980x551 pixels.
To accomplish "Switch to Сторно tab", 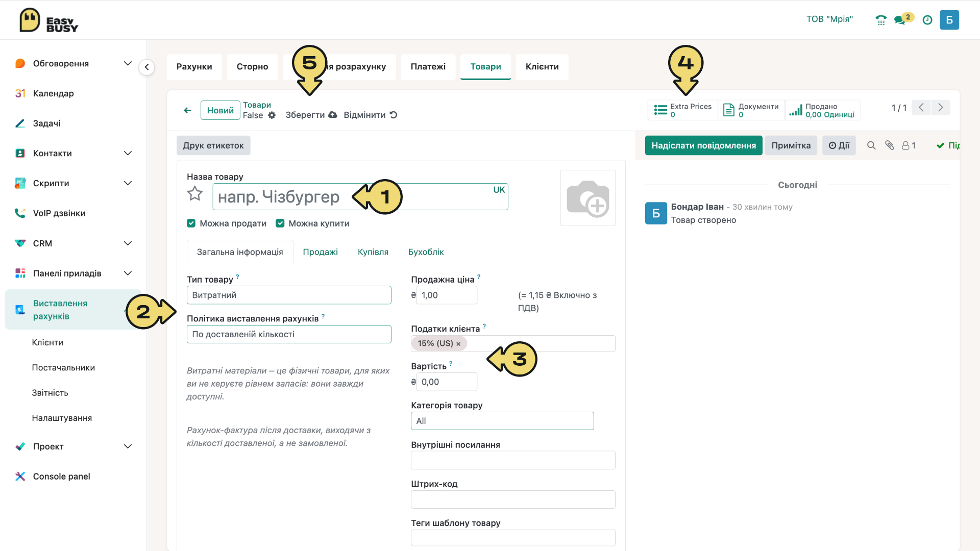I will [252, 67].
